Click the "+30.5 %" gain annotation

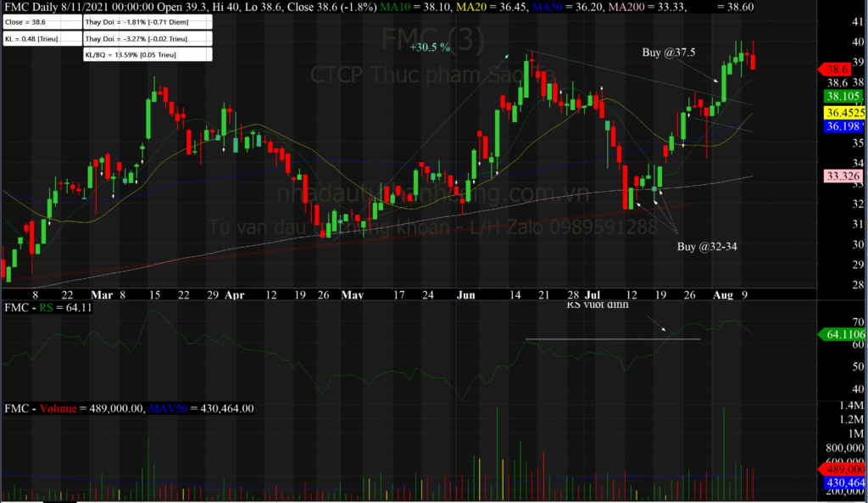point(429,48)
